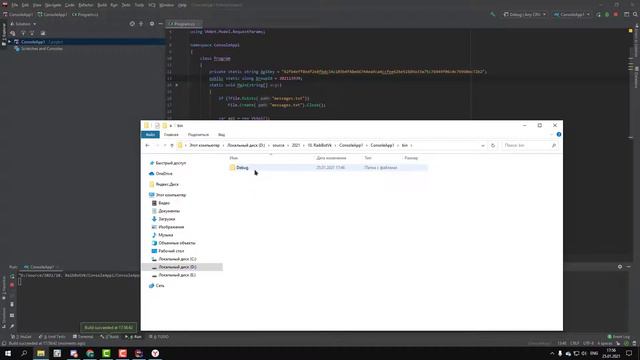This screenshot has width=640, height=360.
Task: Click the rerun icon in Run panel
Action: pyautogui.click(x=12, y=276)
